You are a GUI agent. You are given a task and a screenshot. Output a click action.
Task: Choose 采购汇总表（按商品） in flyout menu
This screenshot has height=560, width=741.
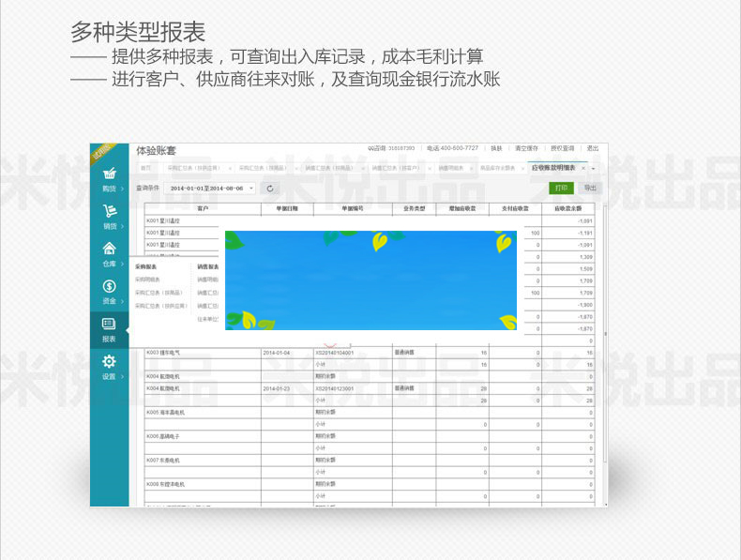point(159,293)
